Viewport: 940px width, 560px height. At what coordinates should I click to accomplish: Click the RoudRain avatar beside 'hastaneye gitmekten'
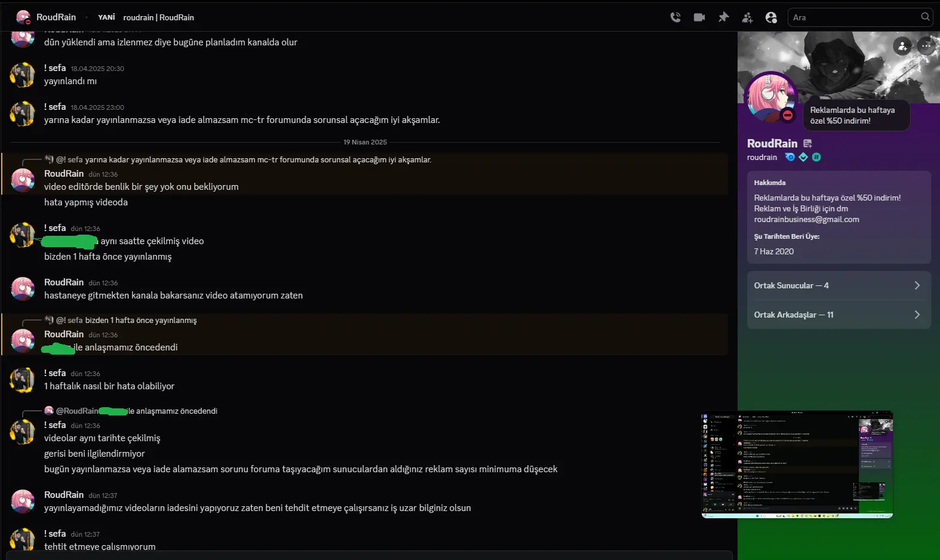coord(23,289)
